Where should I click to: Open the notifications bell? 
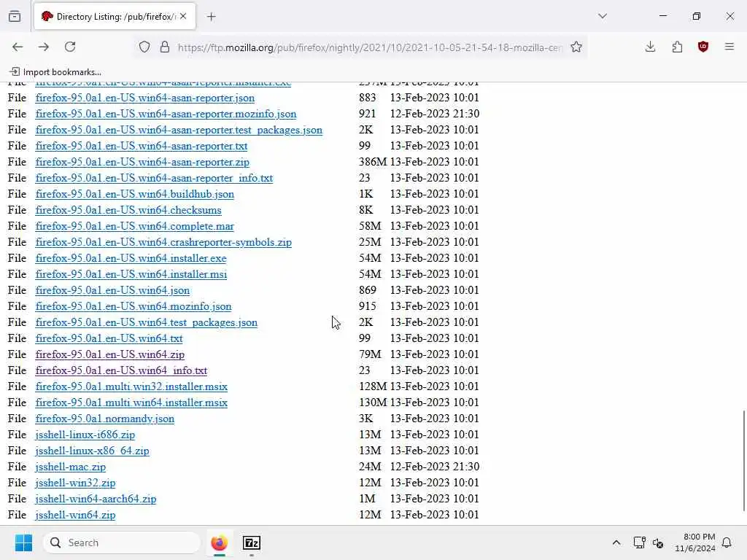[727, 542]
